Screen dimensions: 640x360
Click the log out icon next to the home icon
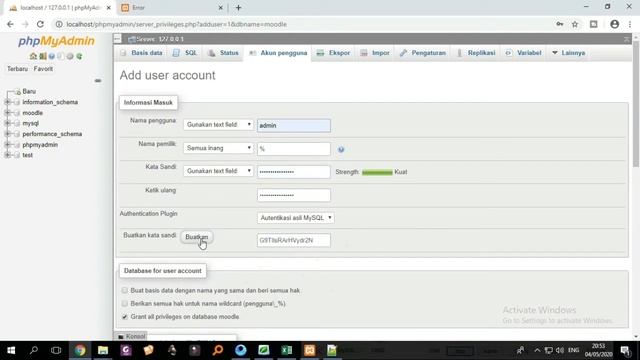click(x=42, y=56)
